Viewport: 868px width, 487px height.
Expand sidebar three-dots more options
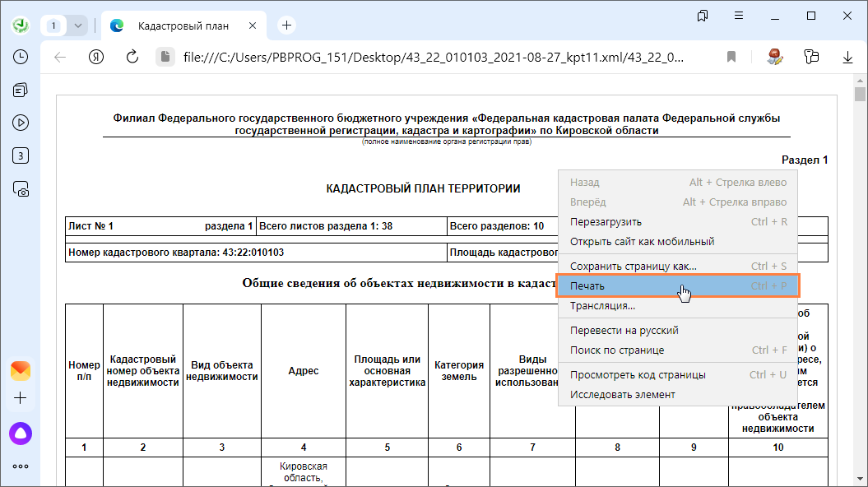click(21, 466)
